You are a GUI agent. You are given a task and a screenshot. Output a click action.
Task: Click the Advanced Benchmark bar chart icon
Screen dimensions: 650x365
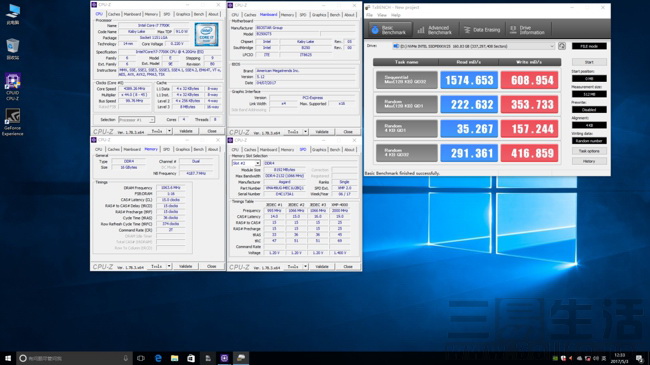421,30
